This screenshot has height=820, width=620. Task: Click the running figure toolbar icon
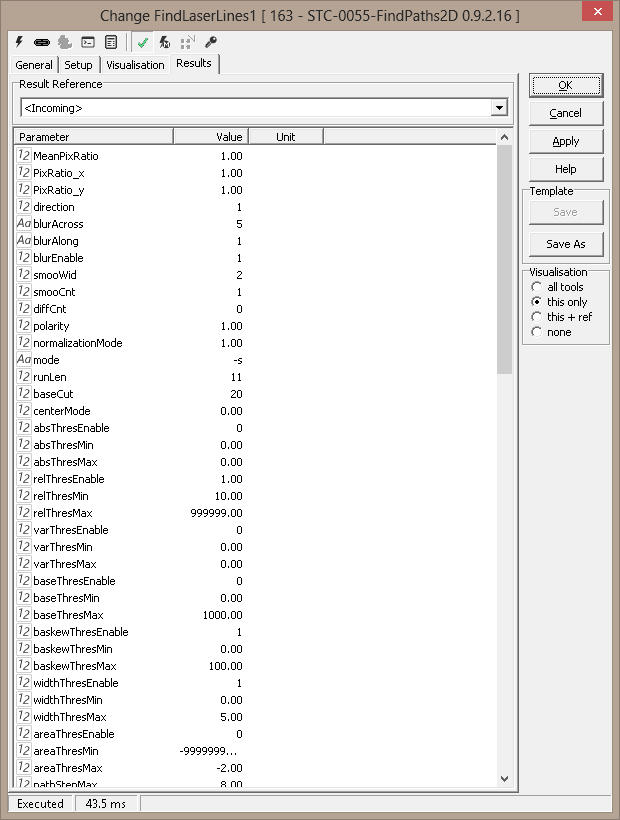pos(165,42)
